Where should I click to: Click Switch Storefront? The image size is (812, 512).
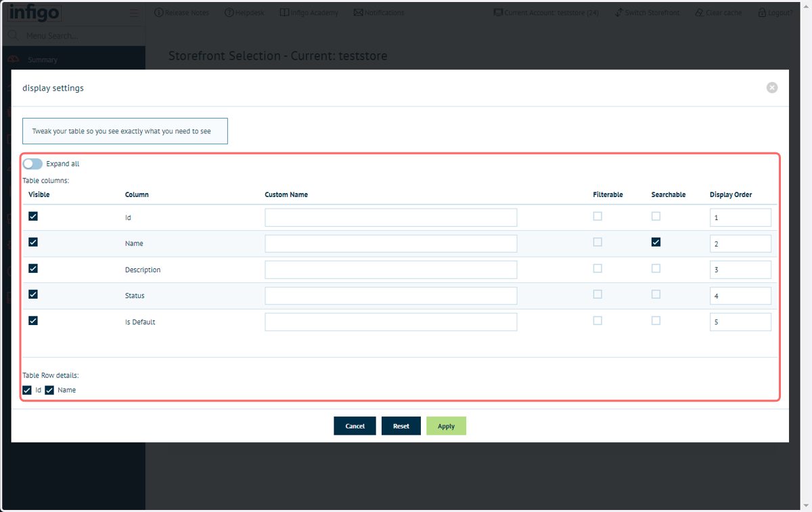[647, 13]
